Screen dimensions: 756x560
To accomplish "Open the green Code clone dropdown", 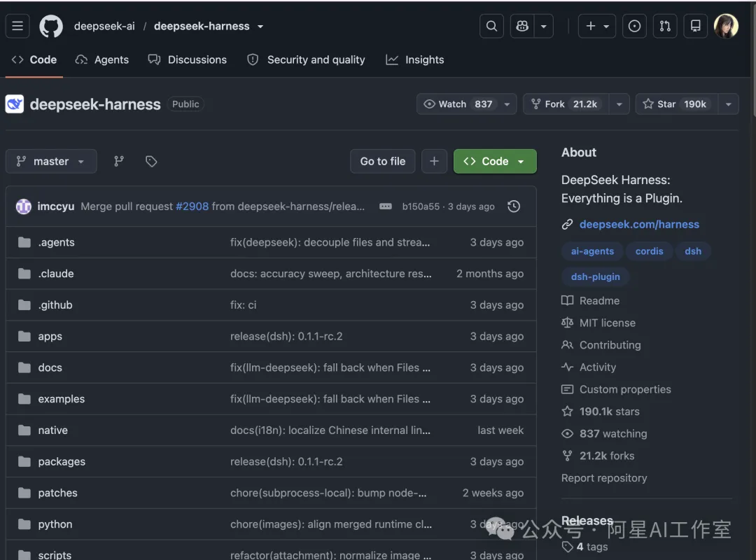I will [x=495, y=161].
